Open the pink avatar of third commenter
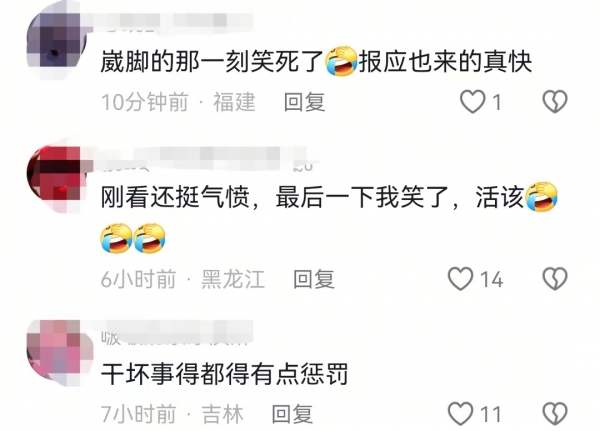The height and width of the screenshot is (431, 600). (59, 353)
